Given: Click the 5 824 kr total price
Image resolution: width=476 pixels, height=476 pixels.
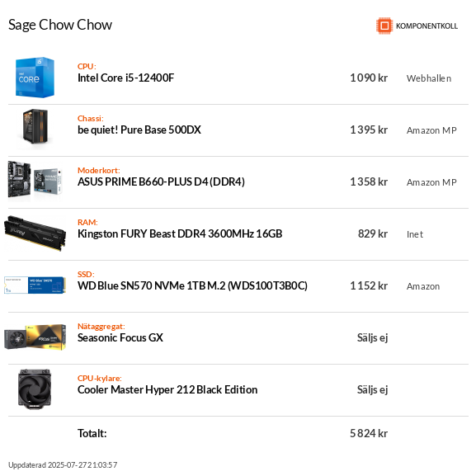Looking at the screenshot, I should pyautogui.click(x=369, y=433).
